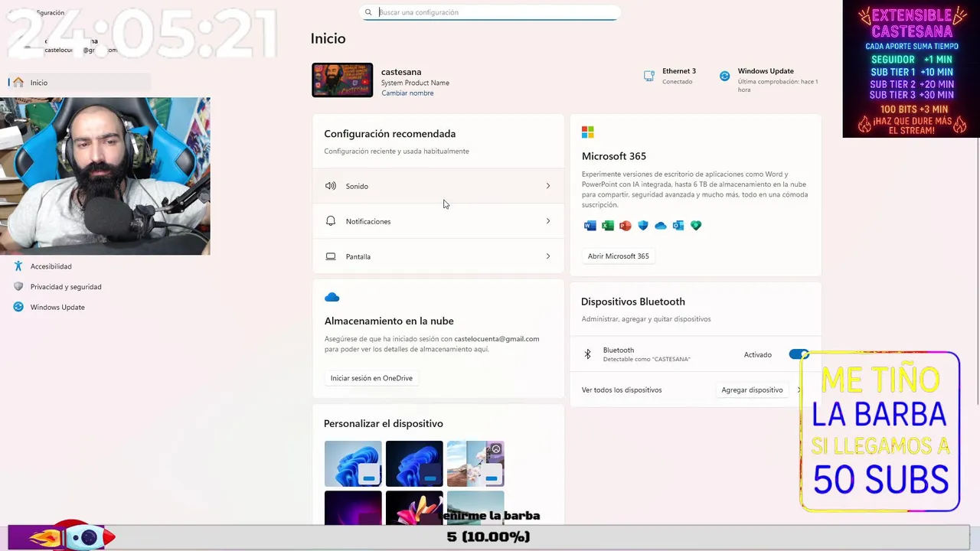Expand the Pantalla row chevron
The image size is (980, 551).
pos(547,256)
